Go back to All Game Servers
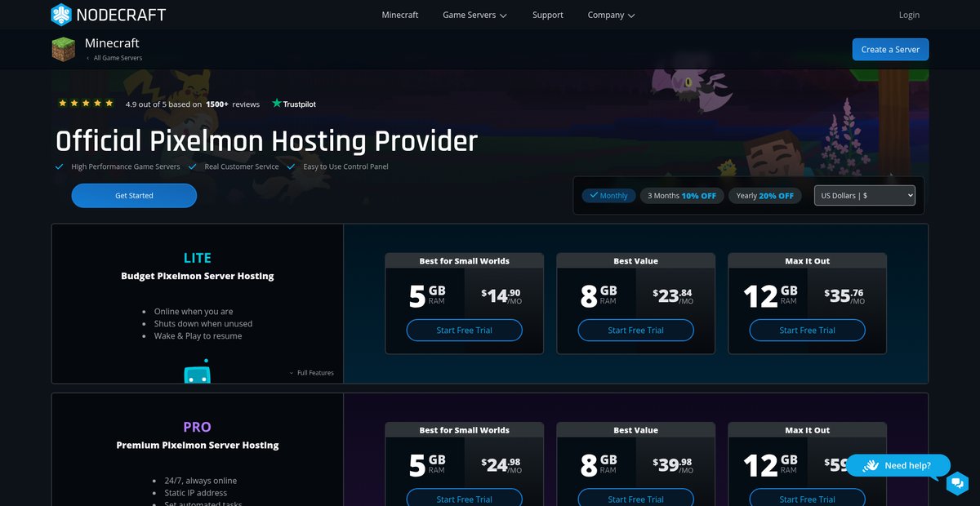The width and height of the screenshot is (980, 506). pos(114,58)
